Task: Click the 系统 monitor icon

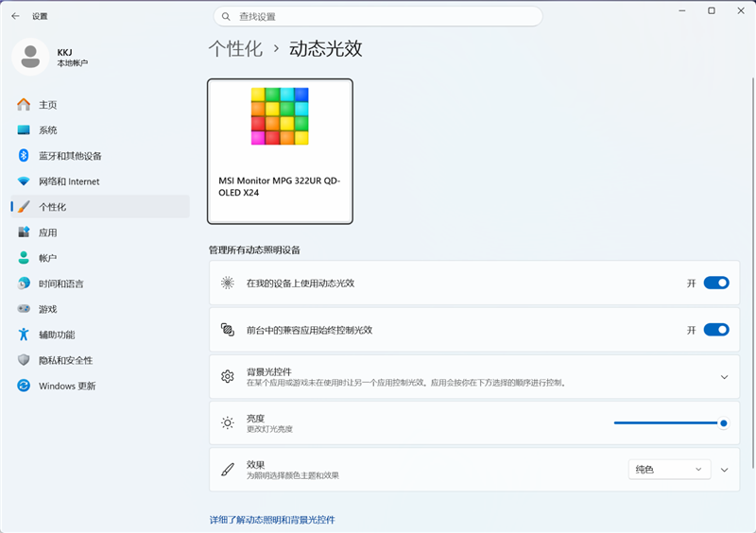Action: pos(24,130)
